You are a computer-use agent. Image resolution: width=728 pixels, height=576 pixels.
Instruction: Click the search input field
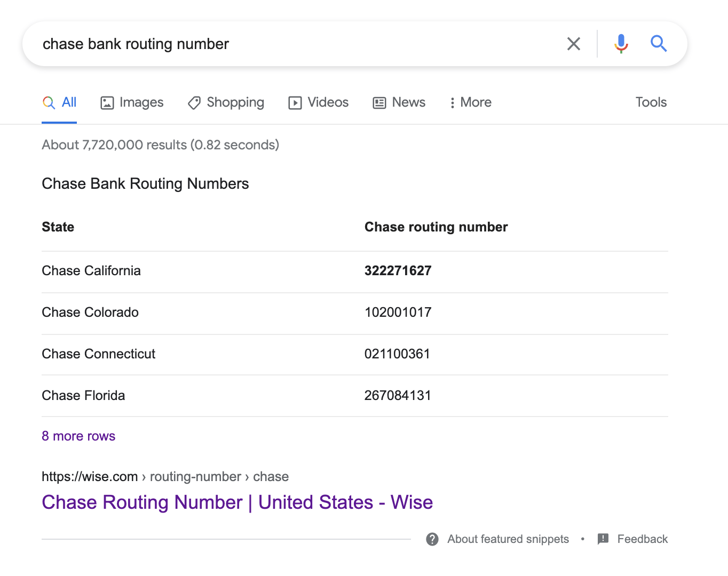click(294, 44)
